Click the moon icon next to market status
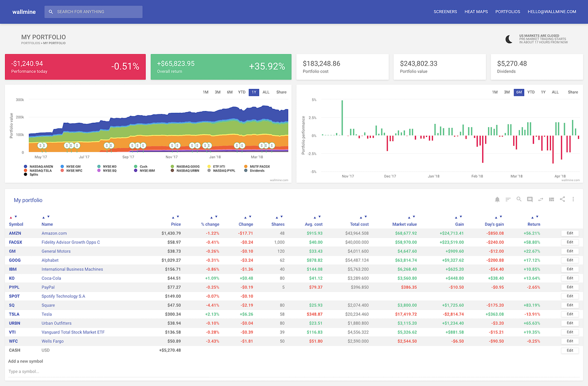This screenshot has width=588, height=386. [x=509, y=39]
